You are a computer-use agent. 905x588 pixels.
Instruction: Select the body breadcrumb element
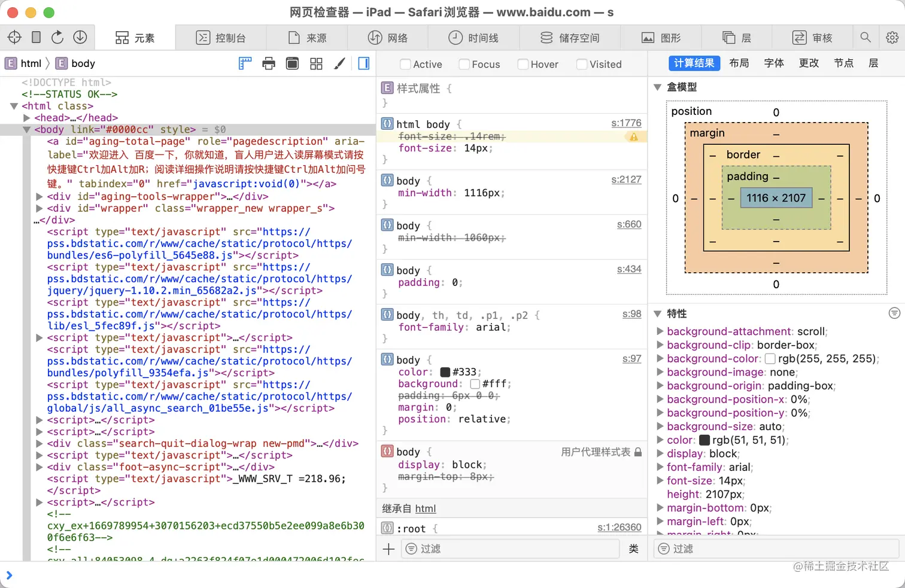75,63
